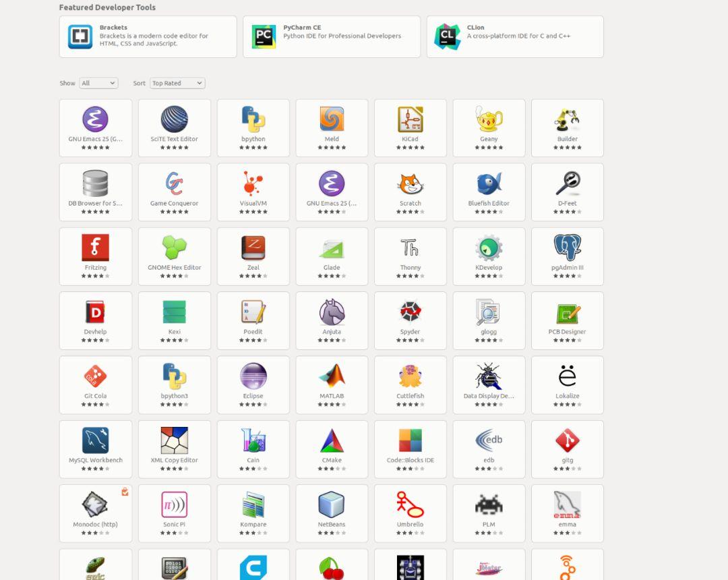The height and width of the screenshot is (580, 728).
Task: Open the Brackets featured app card
Action: click(x=148, y=36)
